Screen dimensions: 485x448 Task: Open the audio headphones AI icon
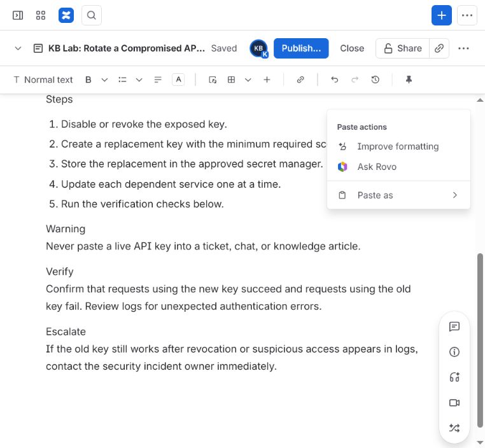coord(454,377)
